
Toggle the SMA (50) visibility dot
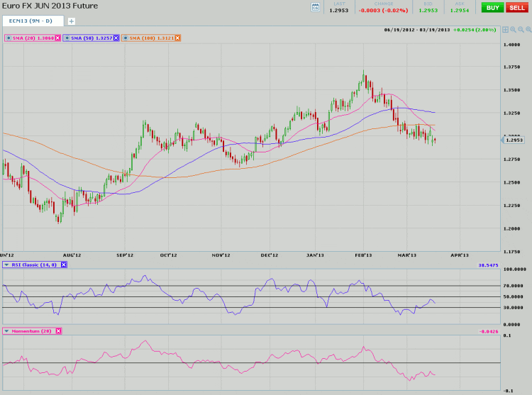click(x=67, y=38)
